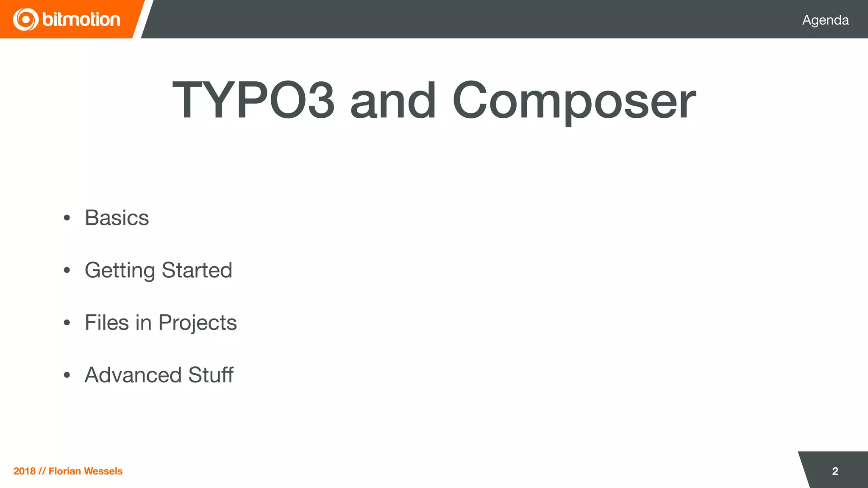Click the bullet dot beside Basics
Image resolution: width=868 pixels, height=488 pixels.
[x=67, y=218]
